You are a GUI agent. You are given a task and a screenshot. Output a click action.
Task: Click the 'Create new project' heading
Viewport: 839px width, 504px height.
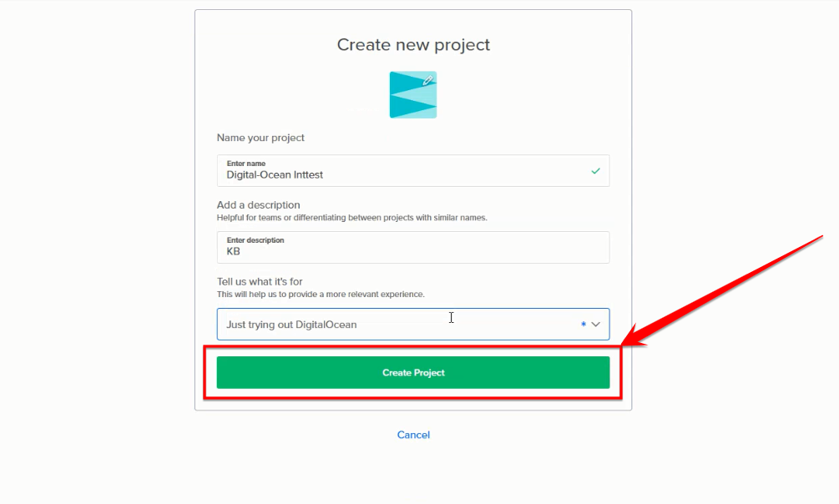click(x=413, y=44)
